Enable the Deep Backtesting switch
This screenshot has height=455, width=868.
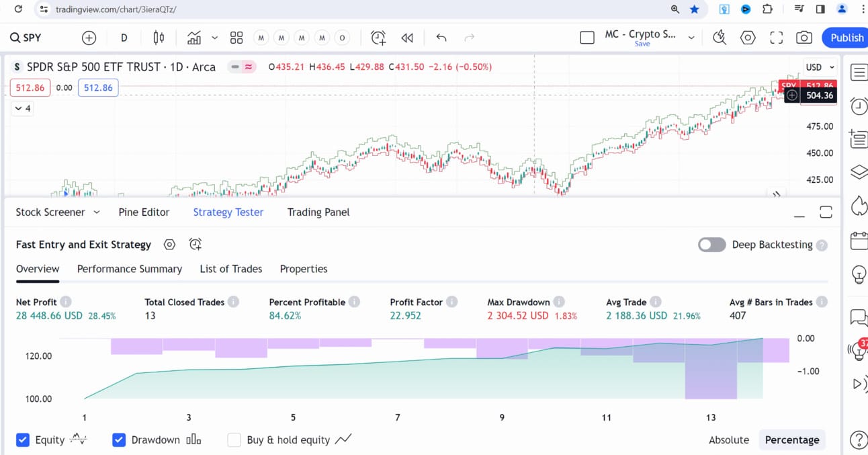pyautogui.click(x=712, y=245)
